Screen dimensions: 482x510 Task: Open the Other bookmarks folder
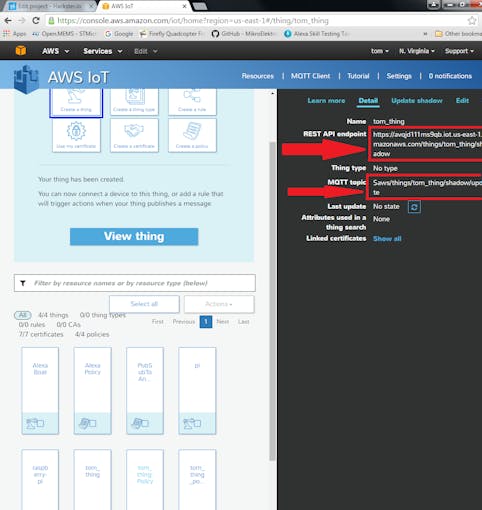(x=458, y=34)
